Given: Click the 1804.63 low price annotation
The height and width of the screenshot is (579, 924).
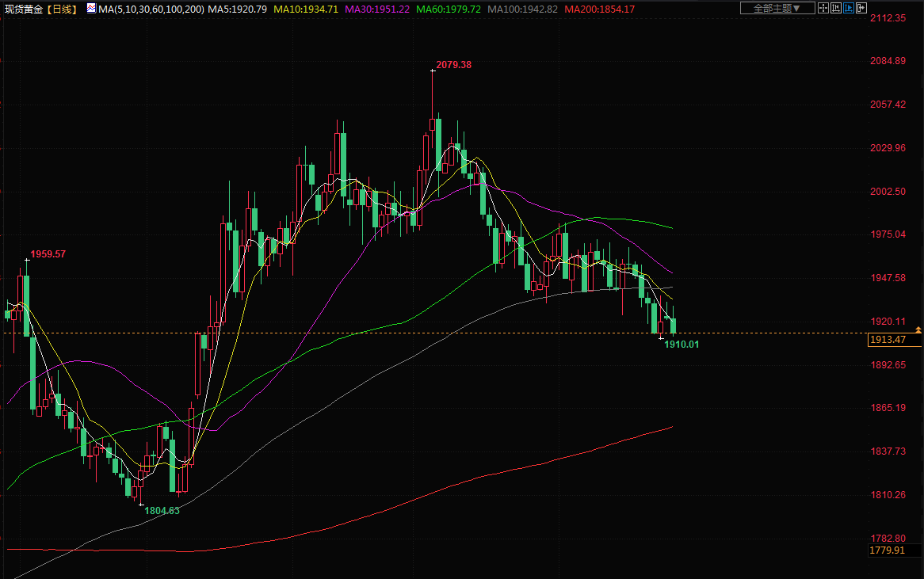Looking at the screenshot, I should 162,511.
